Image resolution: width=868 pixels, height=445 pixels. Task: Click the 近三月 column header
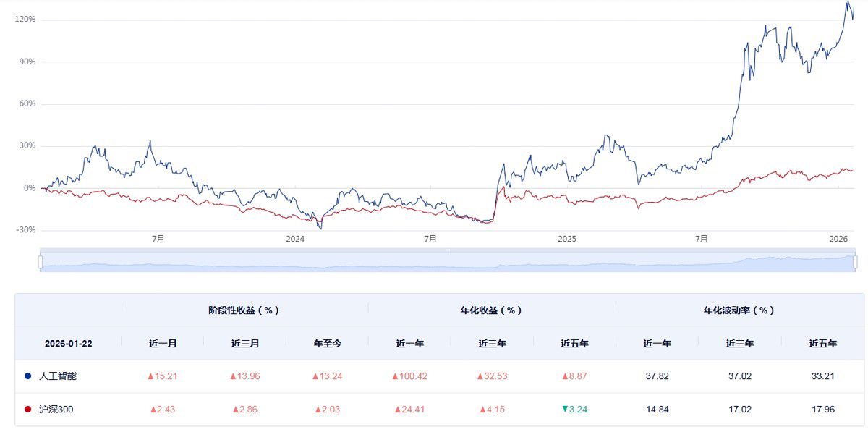(x=244, y=343)
